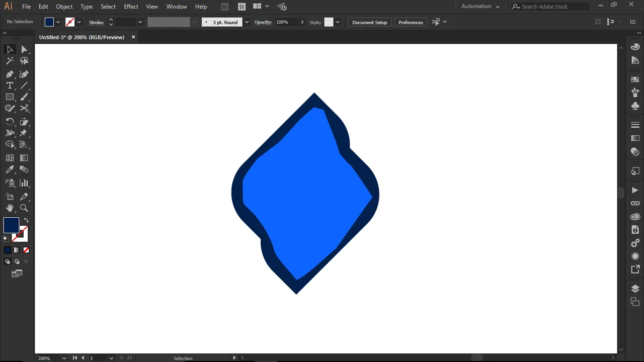Select the Pen tool

point(10,74)
